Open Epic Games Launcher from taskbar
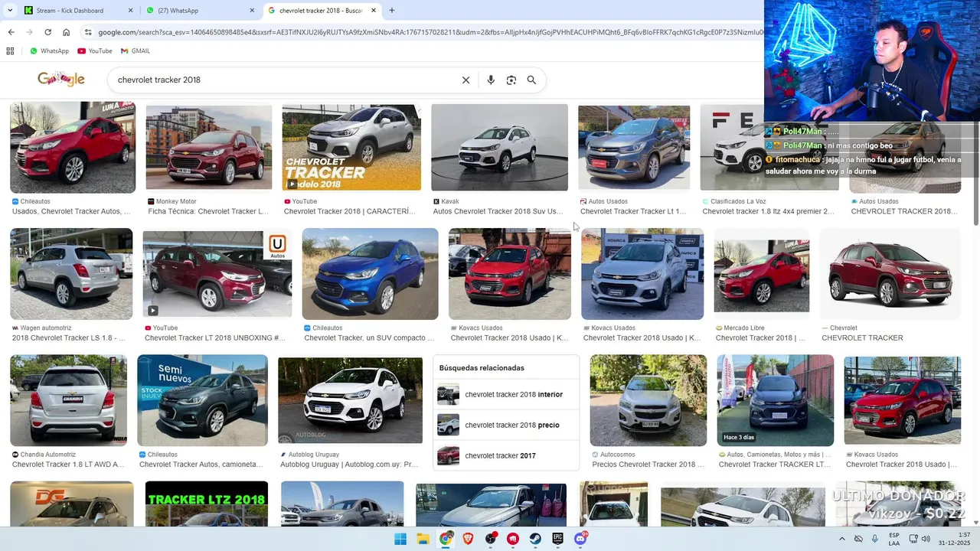The width and height of the screenshot is (980, 551). coord(558,539)
